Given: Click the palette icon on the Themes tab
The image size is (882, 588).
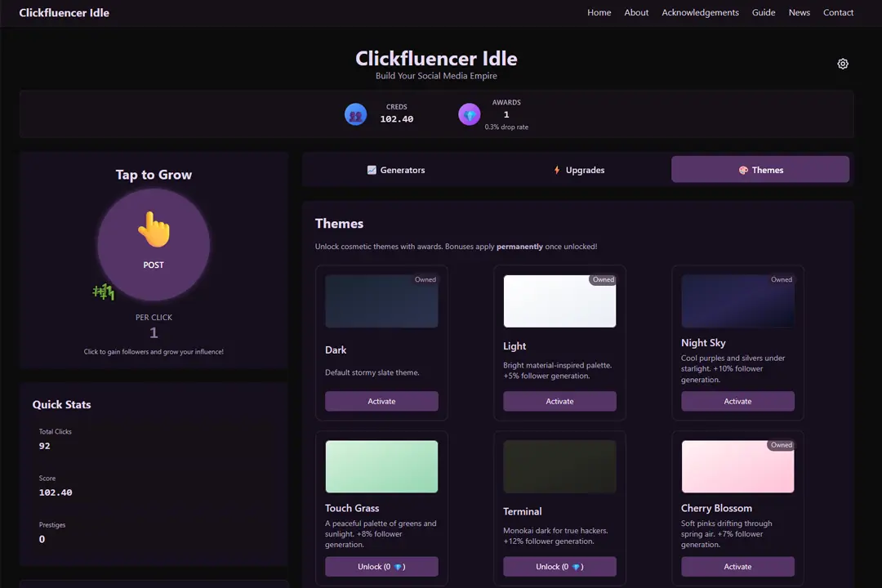Looking at the screenshot, I should [x=744, y=170].
